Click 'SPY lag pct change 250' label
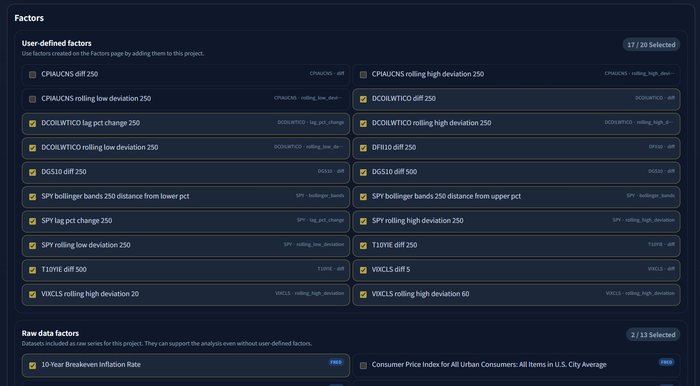Viewport: 700px width, 386px height. pos(77,220)
